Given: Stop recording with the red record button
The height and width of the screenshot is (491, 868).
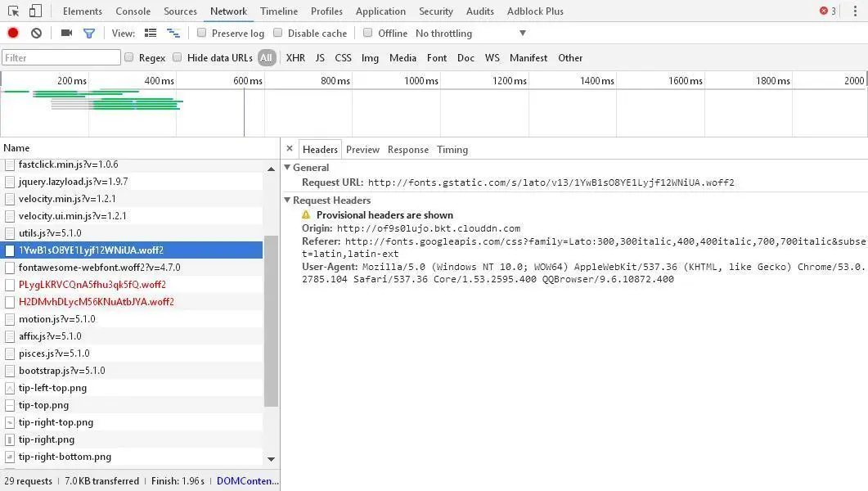Looking at the screenshot, I should coord(13,34).
